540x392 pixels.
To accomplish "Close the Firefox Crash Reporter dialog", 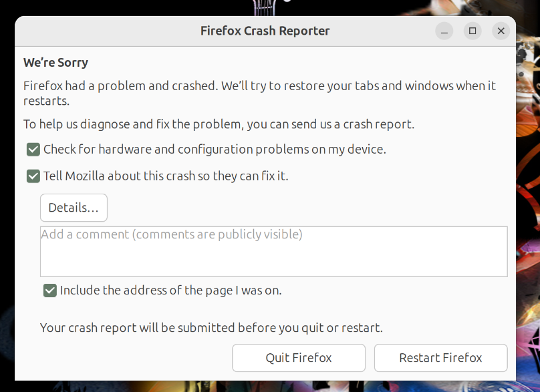I will click(501, 31).
